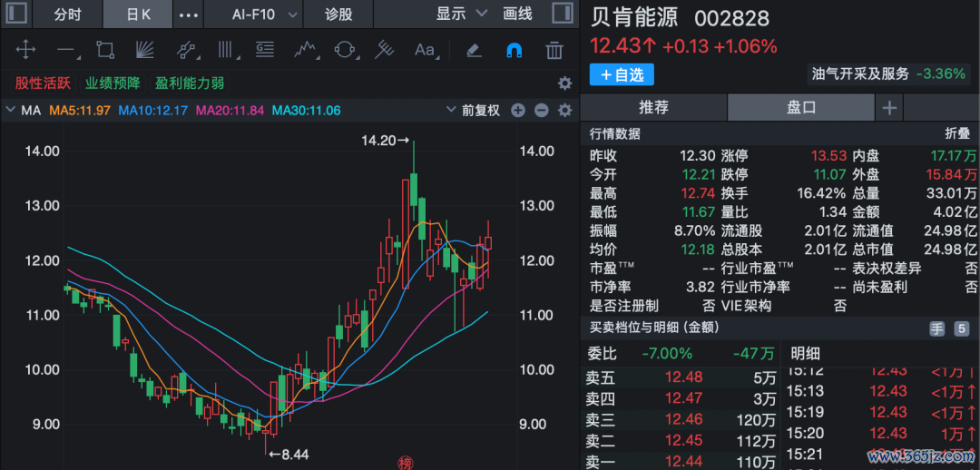
Task: Click the 卖四 12.47 order row
Action: pyautogui.click(x=681, y=397)
